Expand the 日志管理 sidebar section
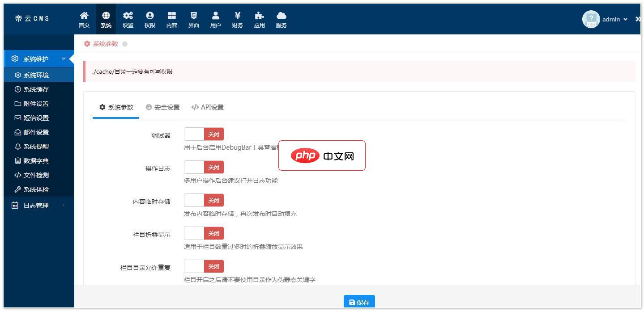This screenshot has width=644, height=311. pos(38,206)
